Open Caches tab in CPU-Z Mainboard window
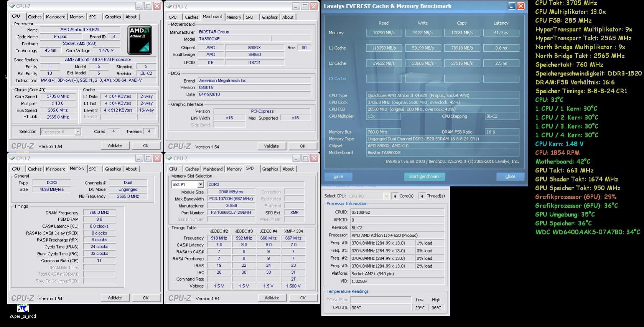Viewport: 644px width, 327px height. pyautogui.click(x=191, y=17)
